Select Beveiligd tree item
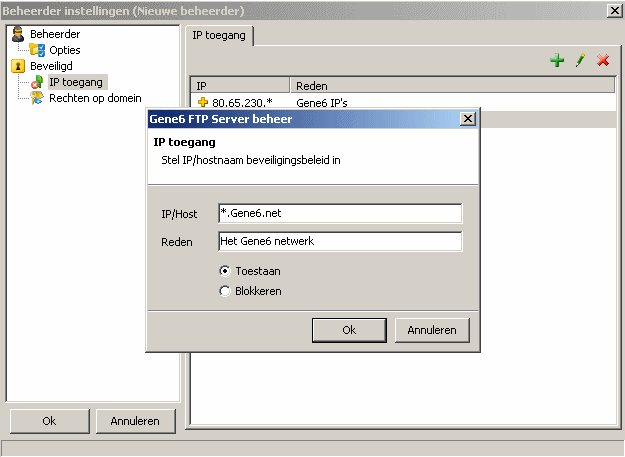 51,66
